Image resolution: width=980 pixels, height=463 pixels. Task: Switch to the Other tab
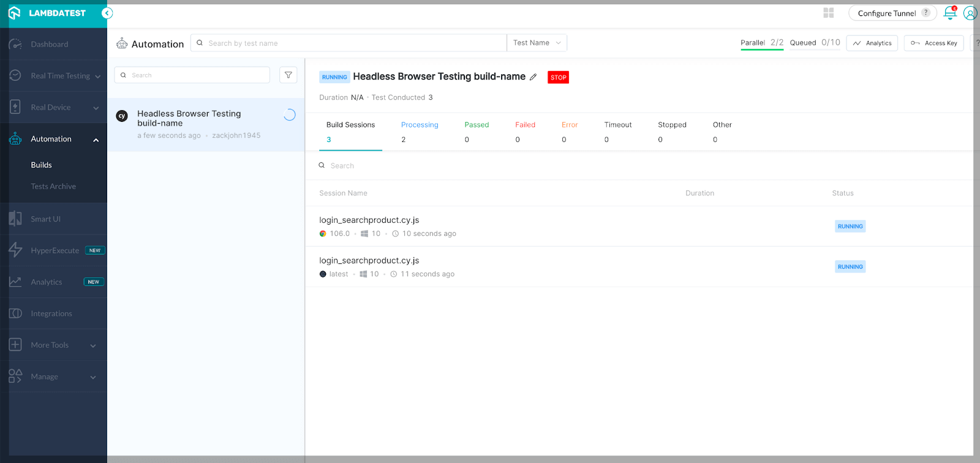pyautogui.click(x=722, y=132)
